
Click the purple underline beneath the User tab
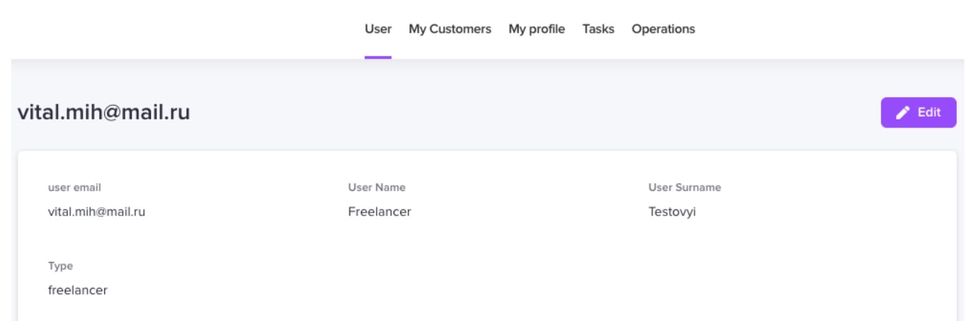point(378,57)
